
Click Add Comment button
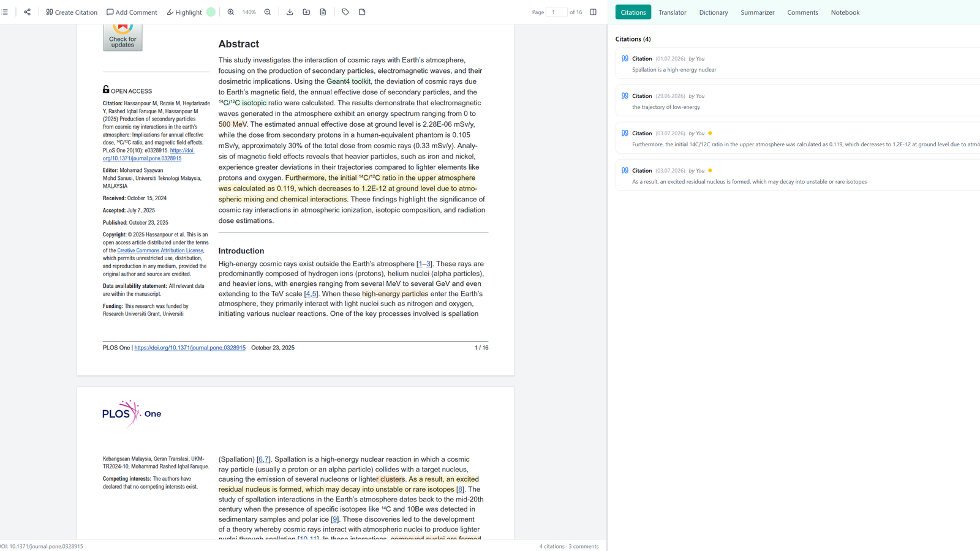coord(132,12)
